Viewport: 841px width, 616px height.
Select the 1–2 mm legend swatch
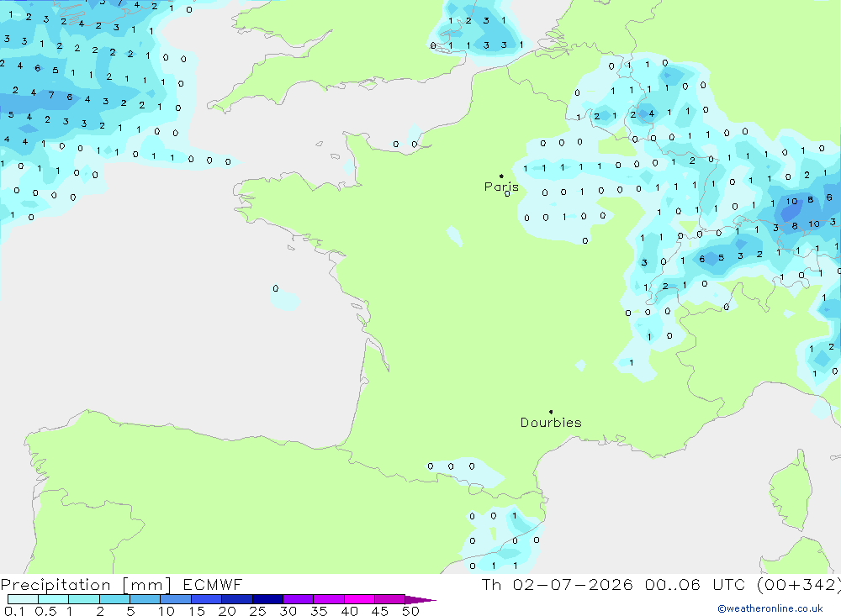84,599
